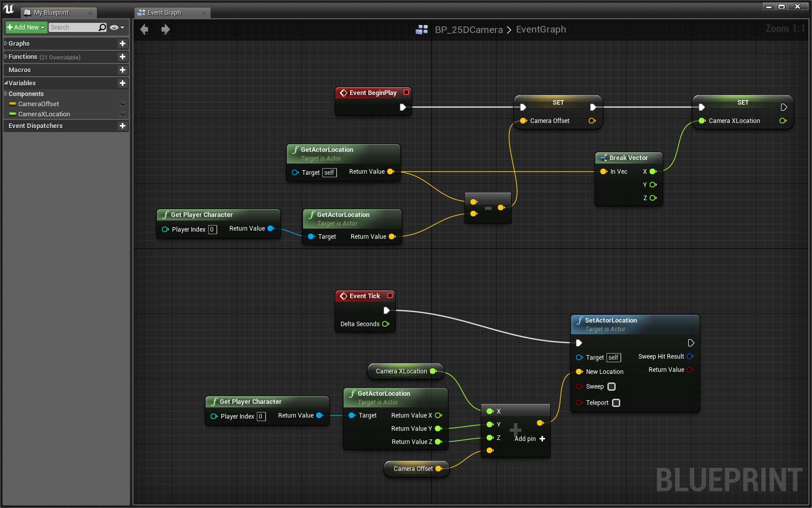The height and width of the screenshot is (508, 812).
Task: Edit top Get Player Character Player Index field
Action: tap(213, 230)
